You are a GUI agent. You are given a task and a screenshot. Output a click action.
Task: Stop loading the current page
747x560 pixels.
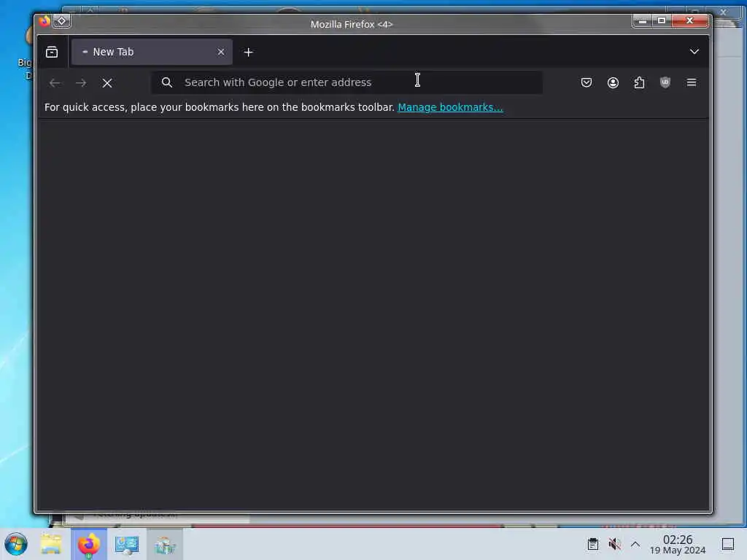[107, 83]
